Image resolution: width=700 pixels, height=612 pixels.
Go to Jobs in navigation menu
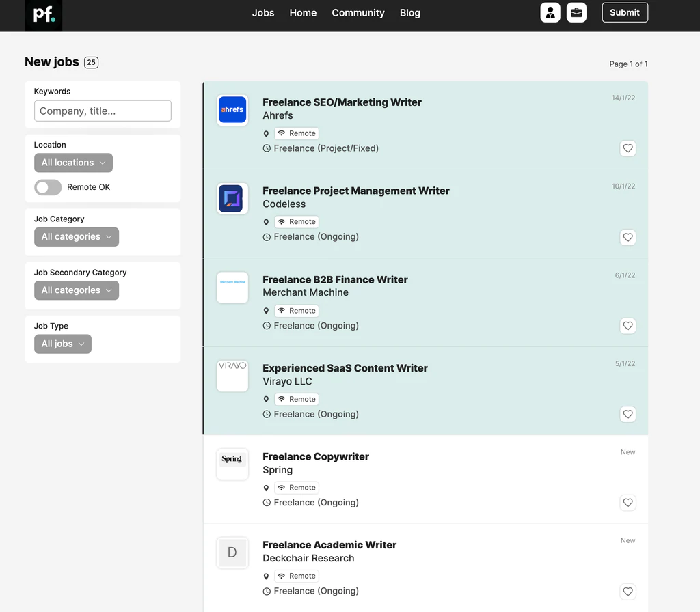[x=263, y=13]
